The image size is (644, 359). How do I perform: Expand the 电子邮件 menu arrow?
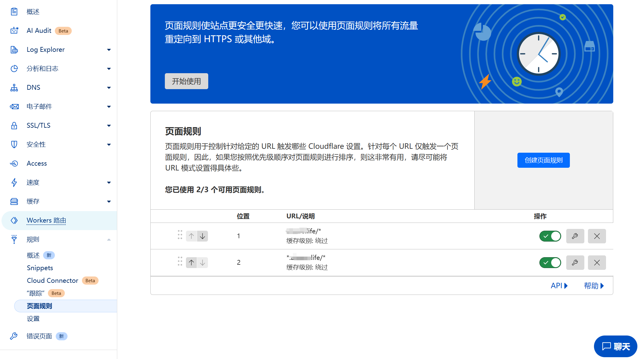(x=109, y=107)
